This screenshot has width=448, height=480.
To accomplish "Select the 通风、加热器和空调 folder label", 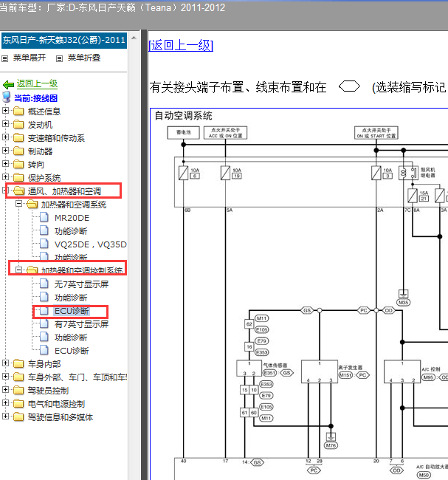I will [64, 191].
